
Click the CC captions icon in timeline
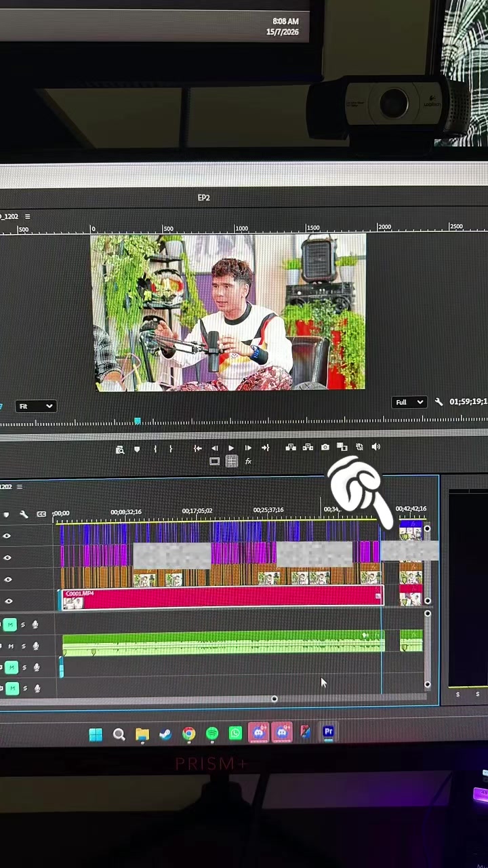pyautogui.click(x=41, y=515)
